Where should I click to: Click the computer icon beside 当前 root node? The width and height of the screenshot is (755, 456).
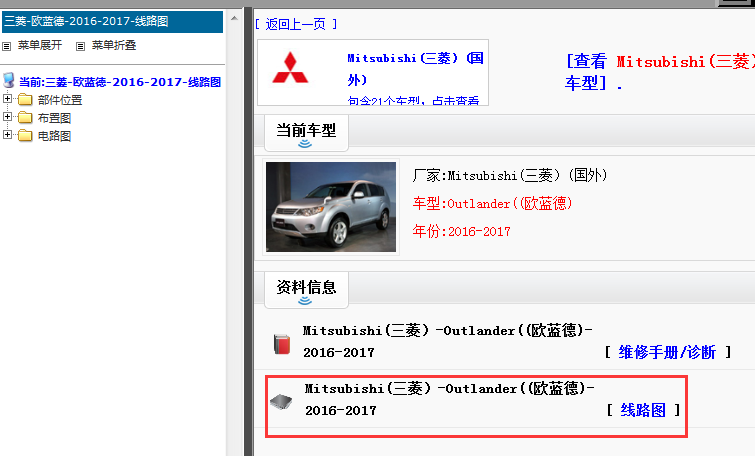[x=9, y=80]
